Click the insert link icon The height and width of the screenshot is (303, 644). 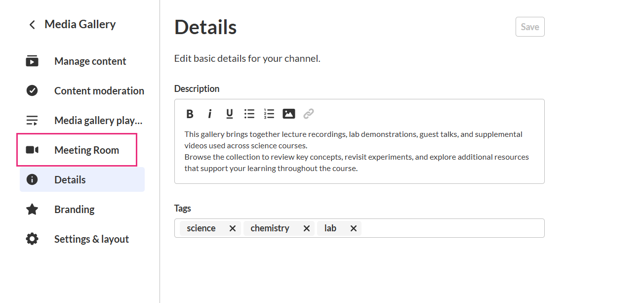pyautogui.click(x=309, y=114)
